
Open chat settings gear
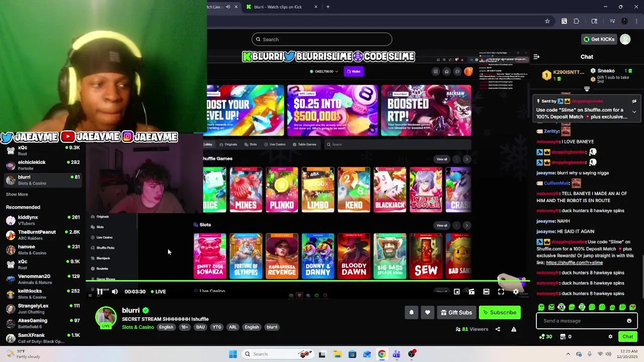click(610, 337)
